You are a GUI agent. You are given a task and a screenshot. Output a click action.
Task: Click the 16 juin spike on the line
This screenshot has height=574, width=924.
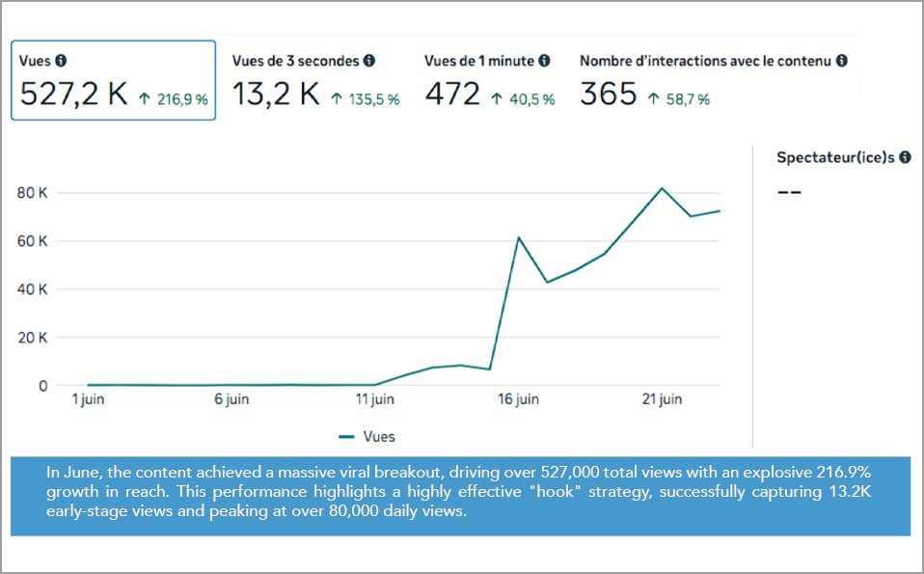pos(518,237)
